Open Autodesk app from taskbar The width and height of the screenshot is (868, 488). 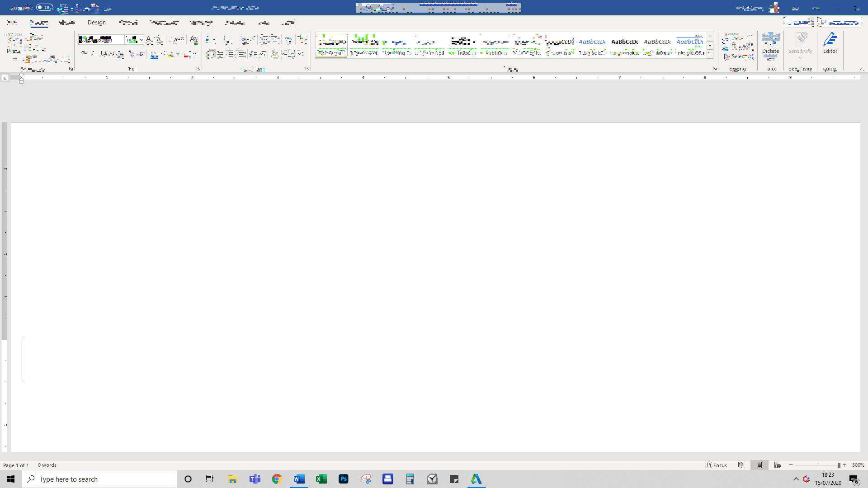(476, 479)
